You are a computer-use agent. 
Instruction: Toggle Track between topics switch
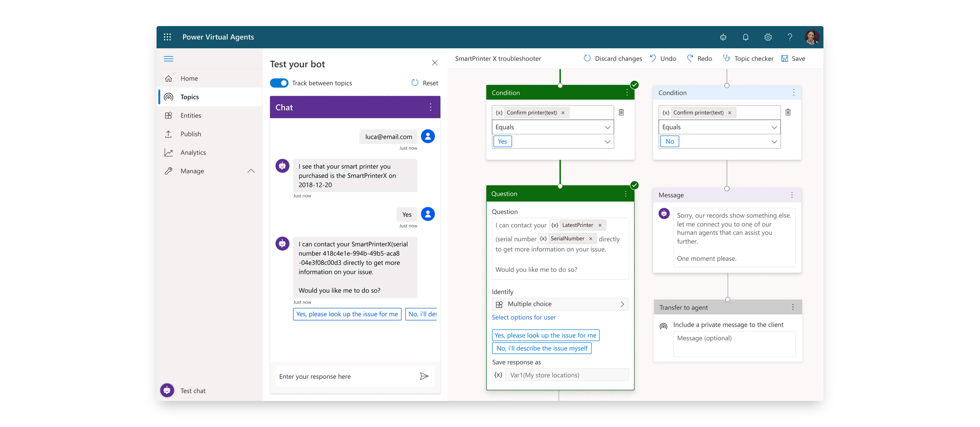tap(279, 83)
